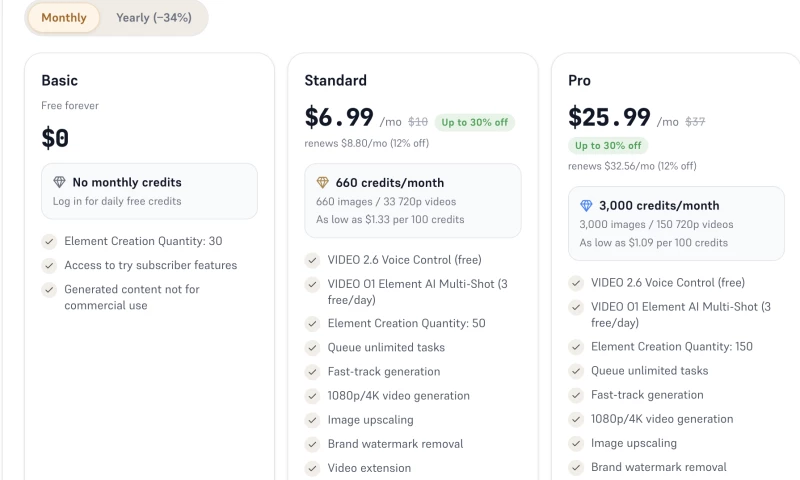Screen dimensions: 800x480
Task: Click Pro plan 1080p/4K video generation text
Action: click(x=662, y=419)
